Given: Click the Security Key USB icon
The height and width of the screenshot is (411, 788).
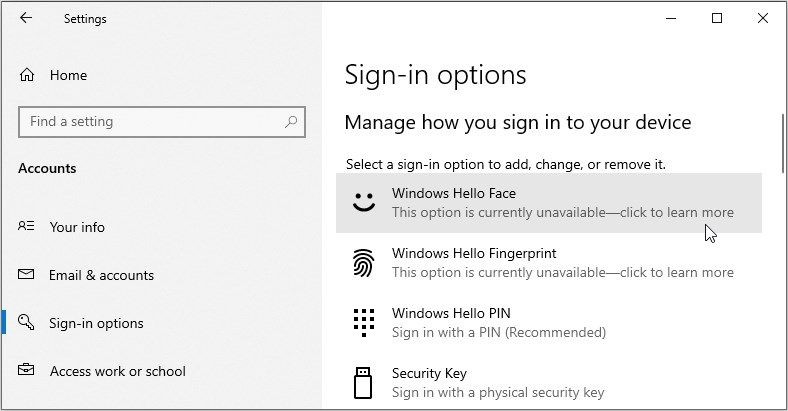Looking at the screenshot, I should click(363, 383).
